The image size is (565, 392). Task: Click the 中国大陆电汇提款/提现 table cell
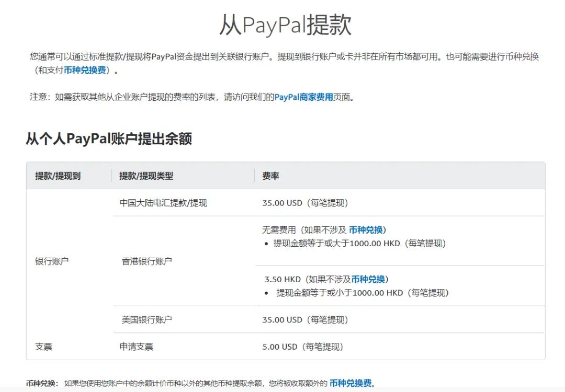162,203
